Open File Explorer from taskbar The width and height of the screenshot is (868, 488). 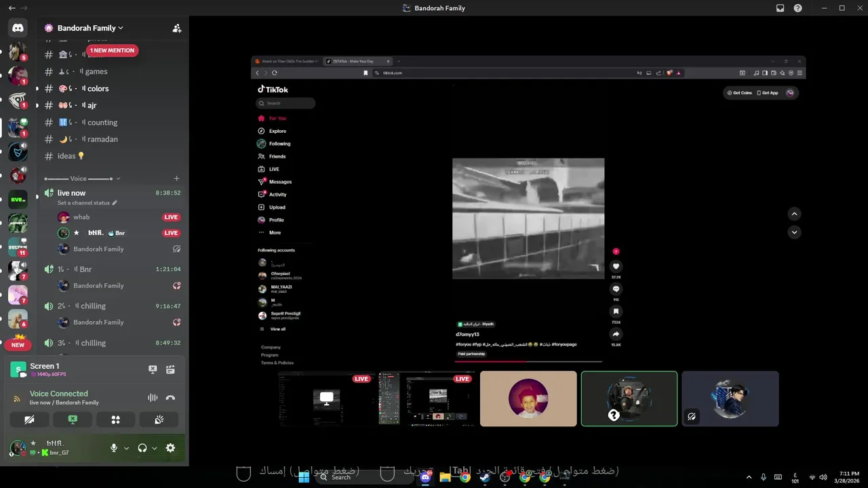pos(445,477)
